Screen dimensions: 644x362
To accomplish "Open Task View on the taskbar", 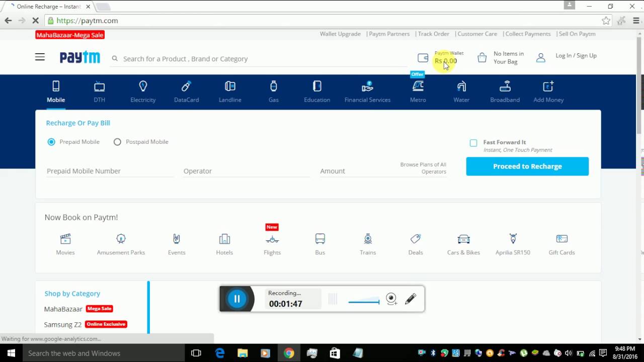I will [x=196, y=353].
